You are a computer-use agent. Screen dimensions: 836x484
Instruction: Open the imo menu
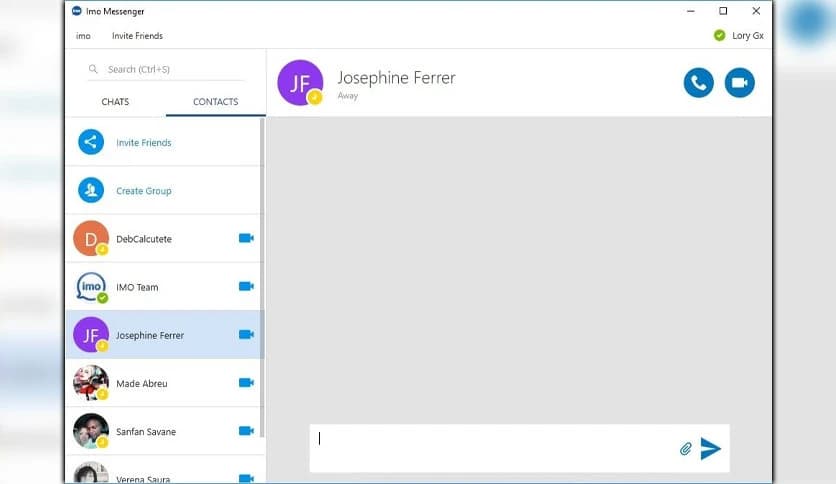[x=83, y=36]
